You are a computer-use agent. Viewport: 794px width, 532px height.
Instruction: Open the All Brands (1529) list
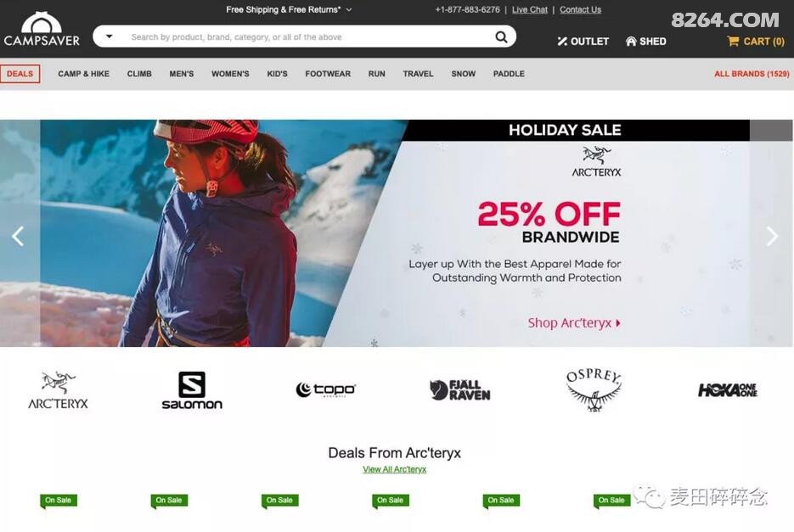(752, 74)
